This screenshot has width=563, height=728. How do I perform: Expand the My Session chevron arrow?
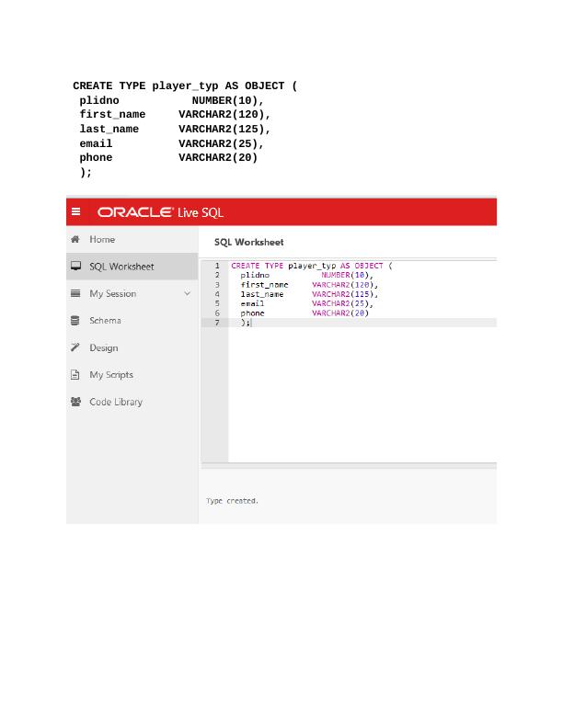[188, 293]
